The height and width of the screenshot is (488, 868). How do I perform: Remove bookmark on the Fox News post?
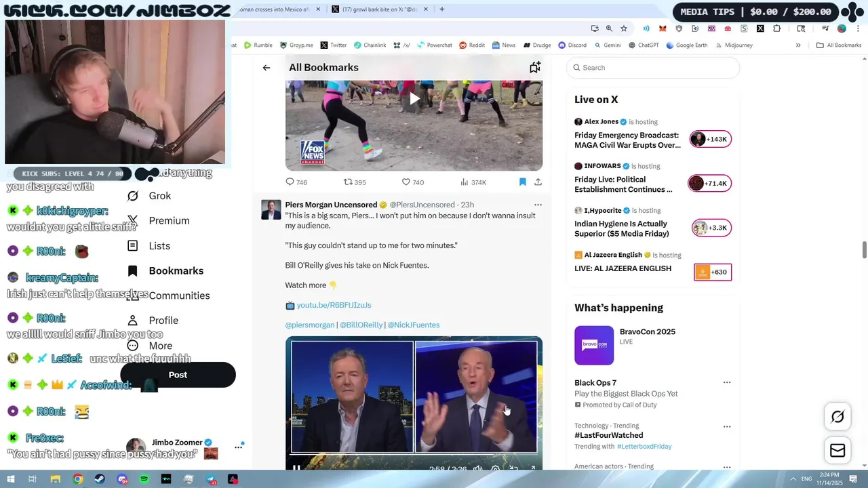pos(522,182)
